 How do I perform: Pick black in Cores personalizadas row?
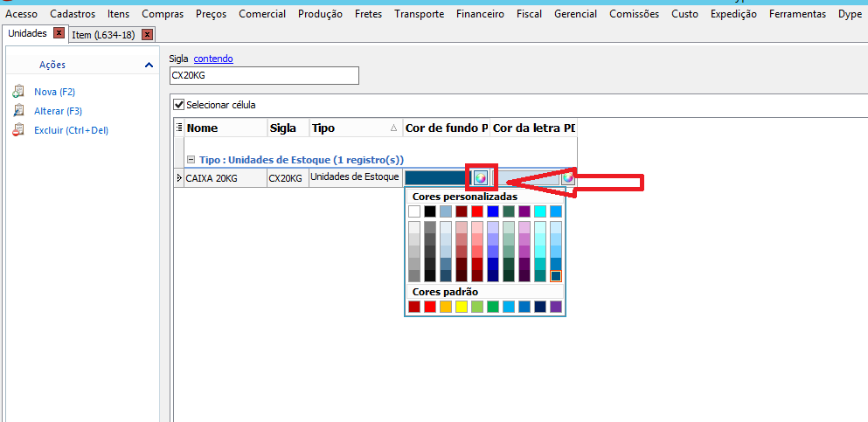click(430, 211)
